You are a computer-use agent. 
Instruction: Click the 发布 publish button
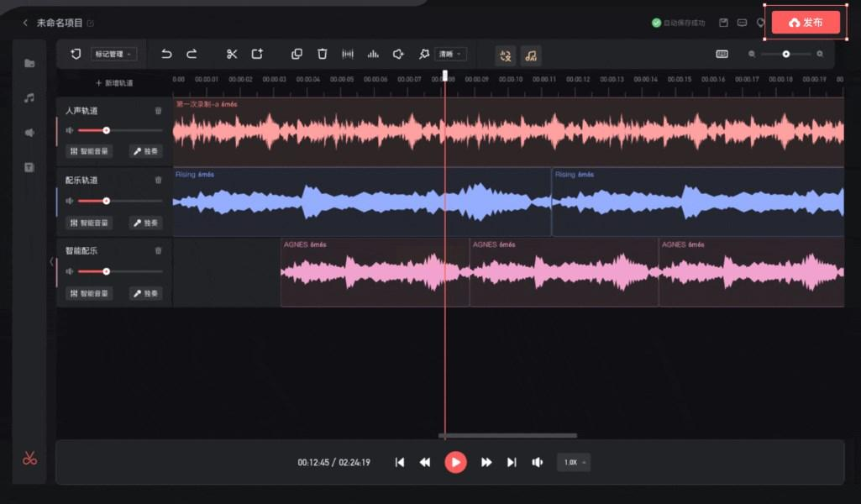pyautogui.click(x=806, y=23)
